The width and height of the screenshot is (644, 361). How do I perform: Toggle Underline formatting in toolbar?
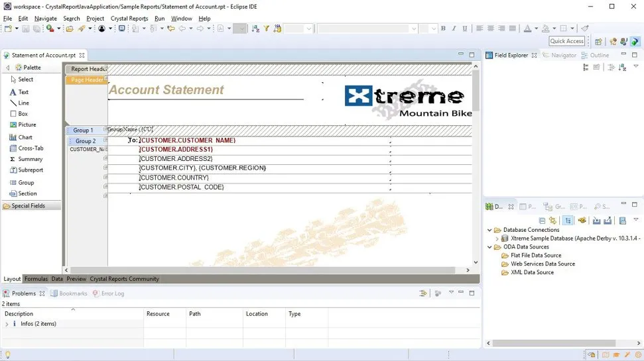[x=464, y=28]
